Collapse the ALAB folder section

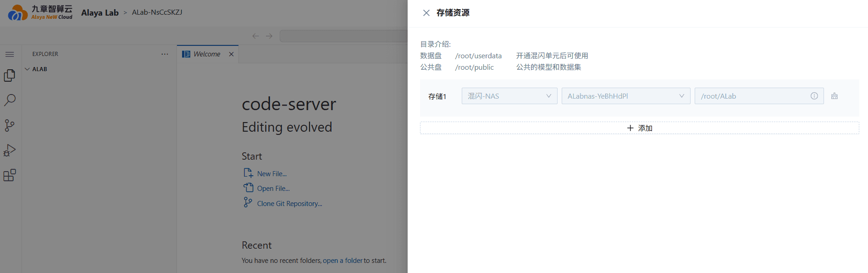pyautogui.click(x=37, y=69)
